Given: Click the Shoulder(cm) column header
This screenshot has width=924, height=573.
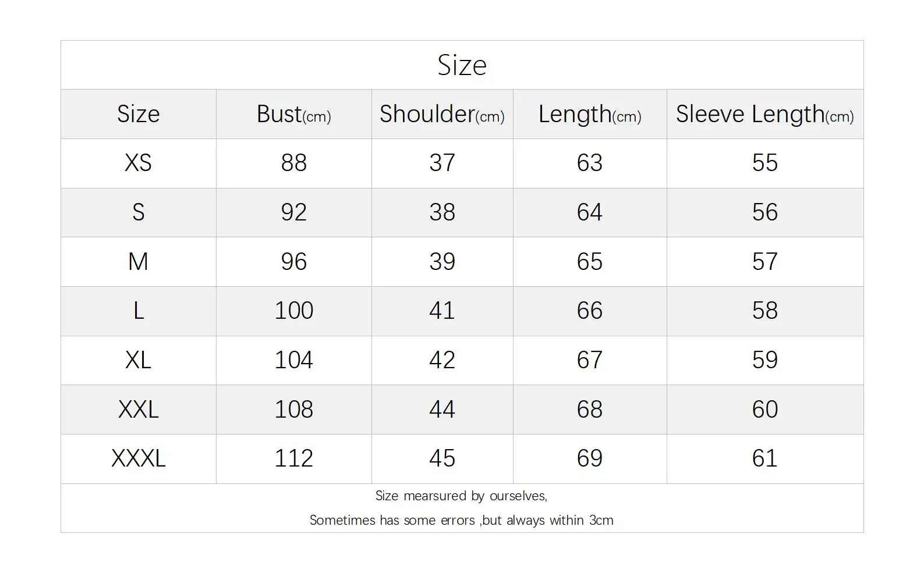Looking at the screenshot, I should coord(442,114).
